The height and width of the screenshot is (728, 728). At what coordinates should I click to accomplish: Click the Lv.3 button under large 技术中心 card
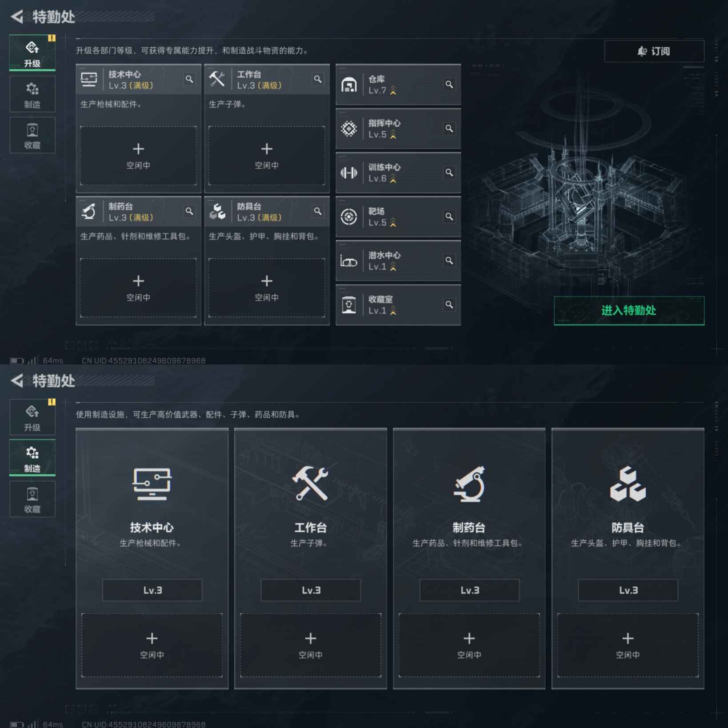(152, 590)
